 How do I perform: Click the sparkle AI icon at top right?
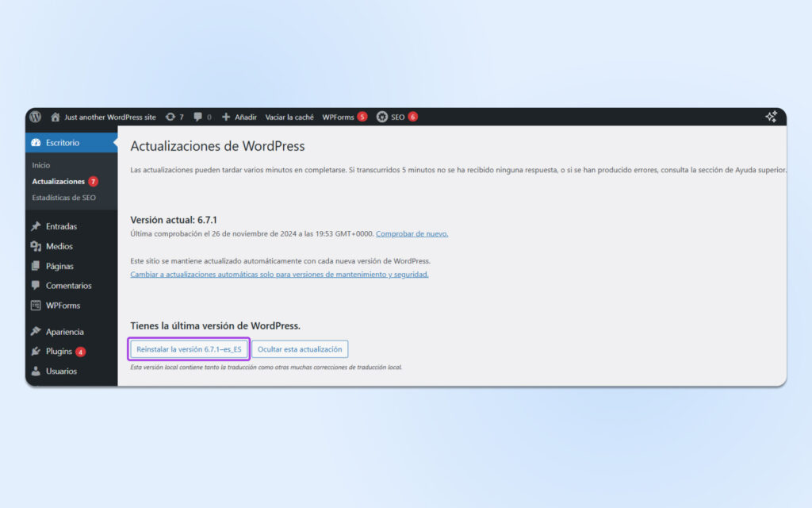pos(771,117)
